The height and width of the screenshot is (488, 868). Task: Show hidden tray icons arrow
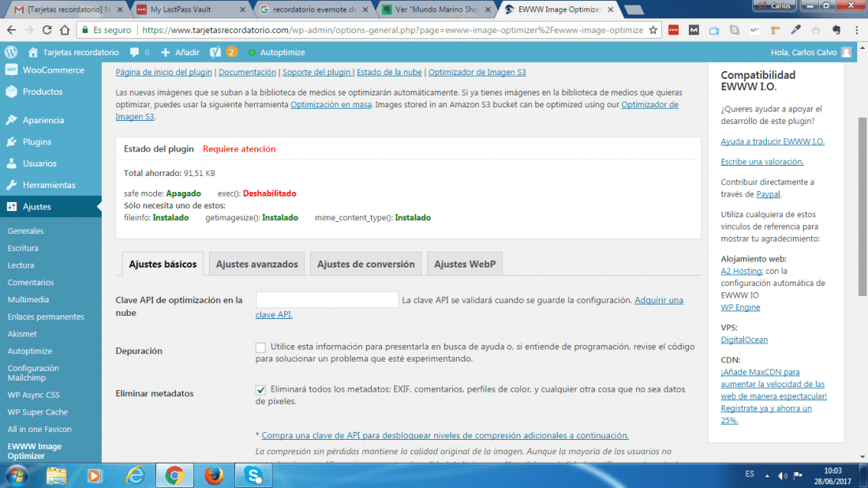[x=767, y=475]
